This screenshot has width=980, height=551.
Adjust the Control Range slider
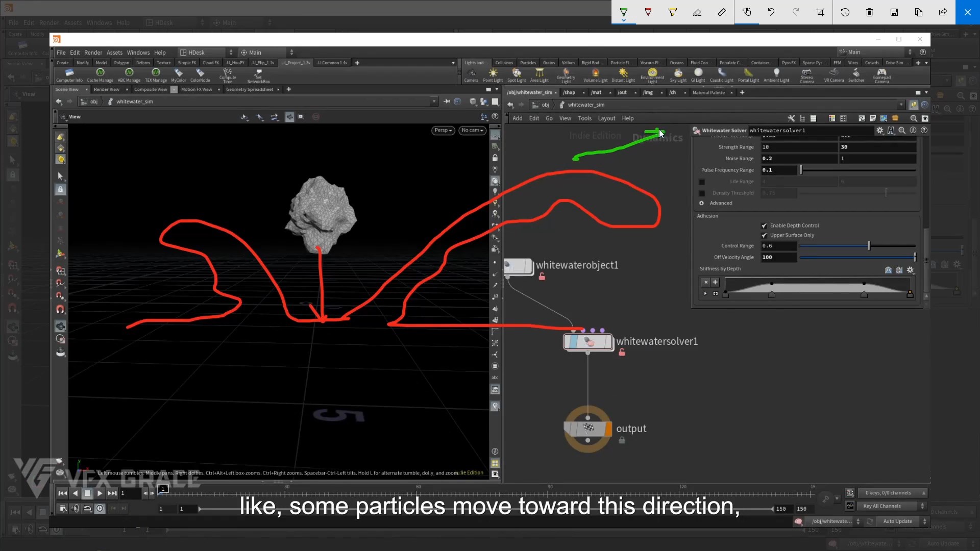click(869, 246)
